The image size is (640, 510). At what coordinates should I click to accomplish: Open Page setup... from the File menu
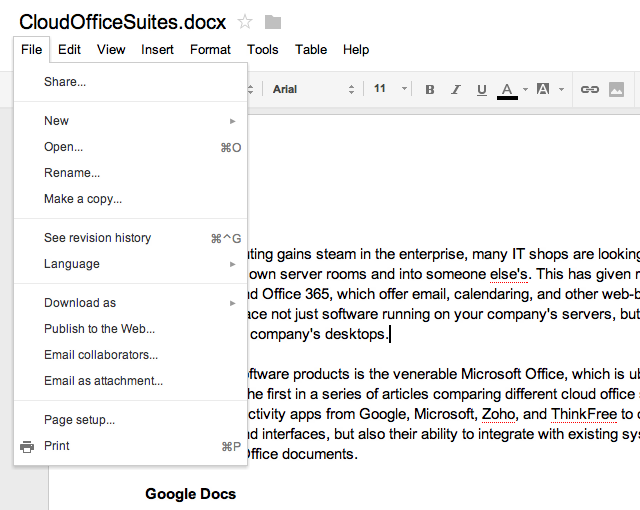(131, 420)
